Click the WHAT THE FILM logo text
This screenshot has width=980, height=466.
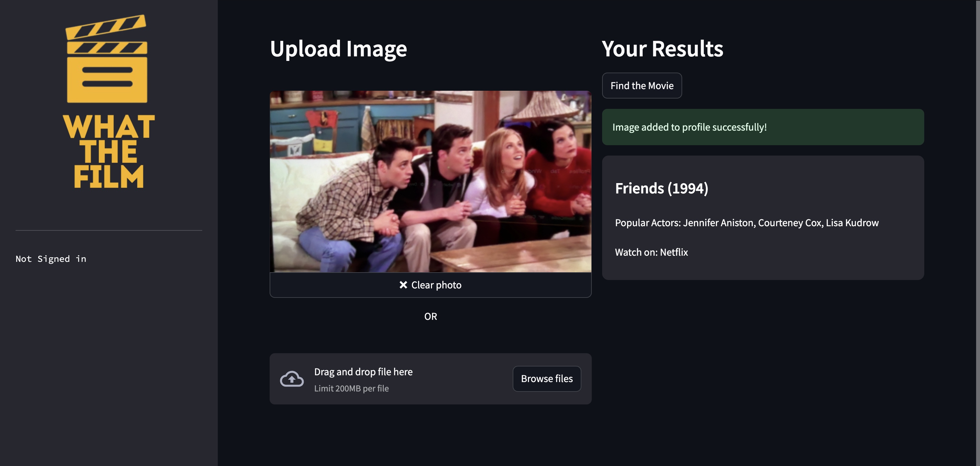click(x=109, y=151)
